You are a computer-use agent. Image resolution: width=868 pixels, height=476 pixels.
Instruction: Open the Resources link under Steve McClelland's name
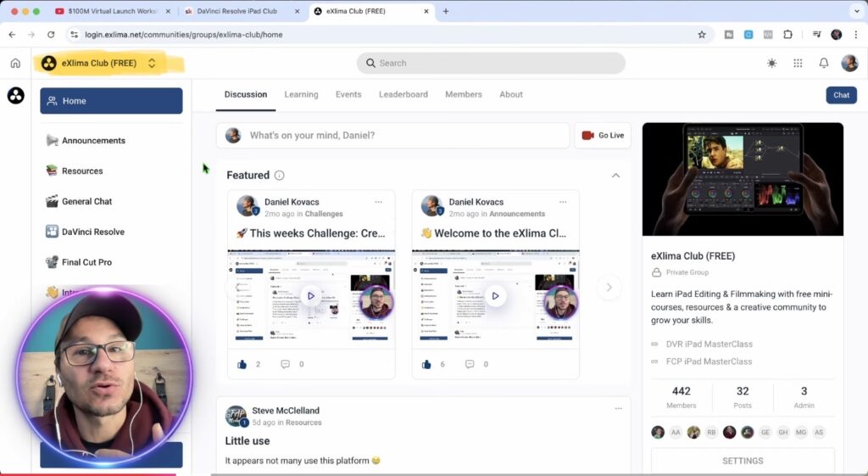[x=303, y=423]
